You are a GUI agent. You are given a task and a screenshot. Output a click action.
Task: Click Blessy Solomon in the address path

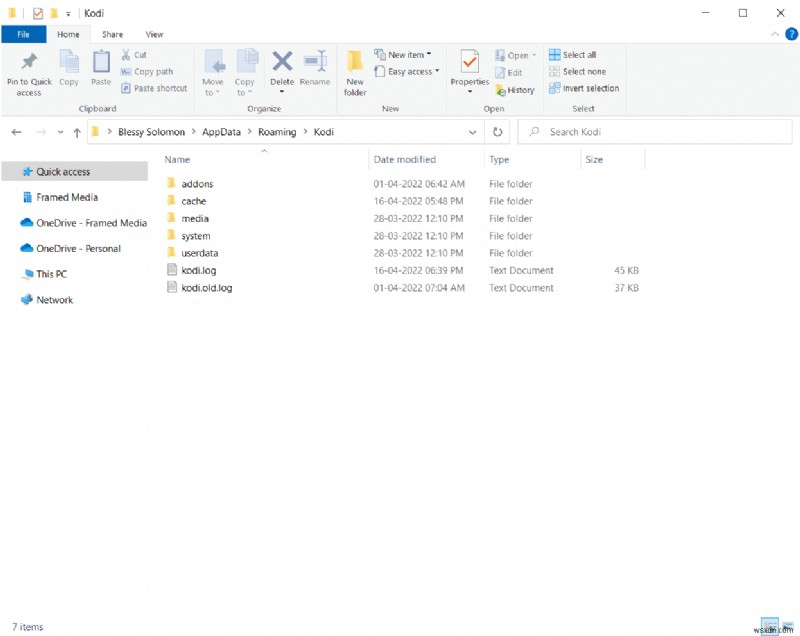[x=152, y=132]
